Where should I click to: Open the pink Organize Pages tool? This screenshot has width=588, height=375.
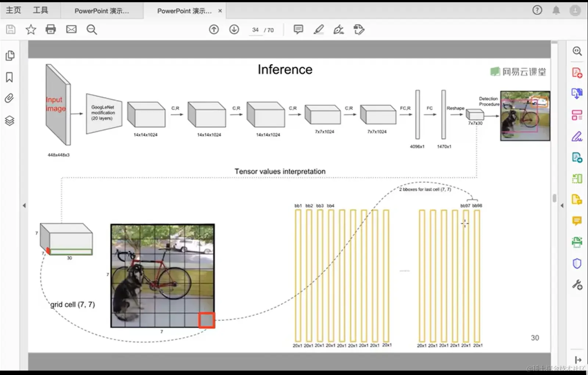click(x=577, y=115)
